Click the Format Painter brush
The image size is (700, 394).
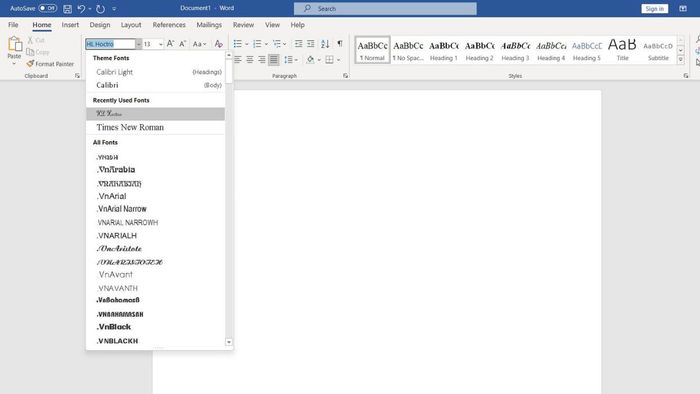(30, 64)
